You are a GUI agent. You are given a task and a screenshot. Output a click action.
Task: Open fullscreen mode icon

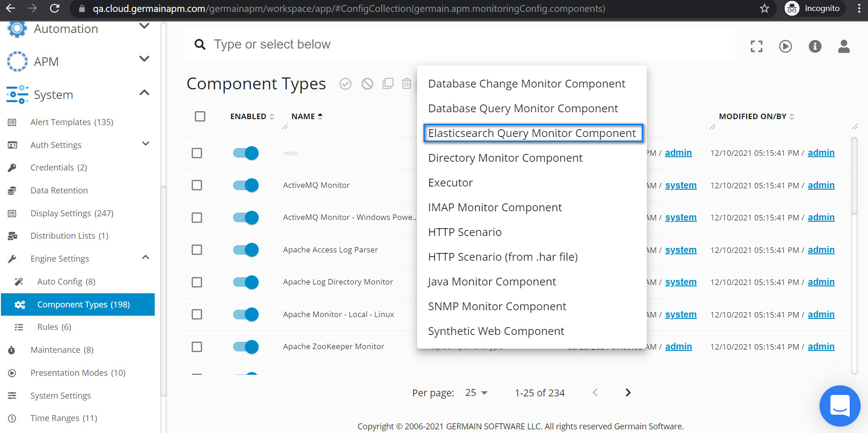coord(756,46)
